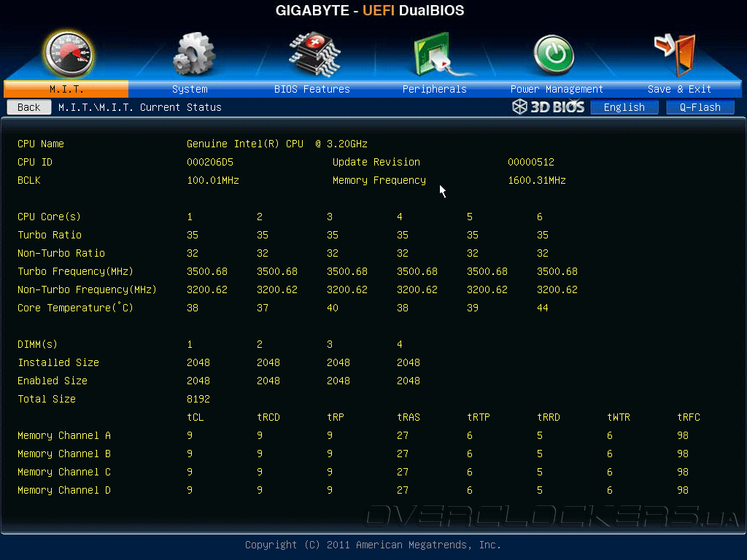Viewport: 747px width, 560px height.
Task: Select the Save & Exit door icon
Action: click(x=676, y=55)
